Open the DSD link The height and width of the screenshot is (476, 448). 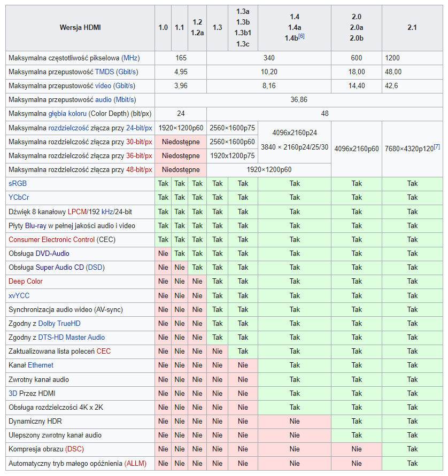click(x=95, y=268)
